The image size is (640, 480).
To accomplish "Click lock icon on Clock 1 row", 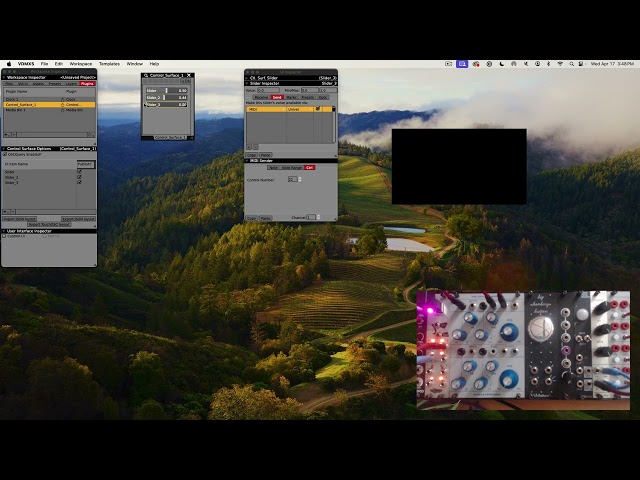I will coord(62,99).
